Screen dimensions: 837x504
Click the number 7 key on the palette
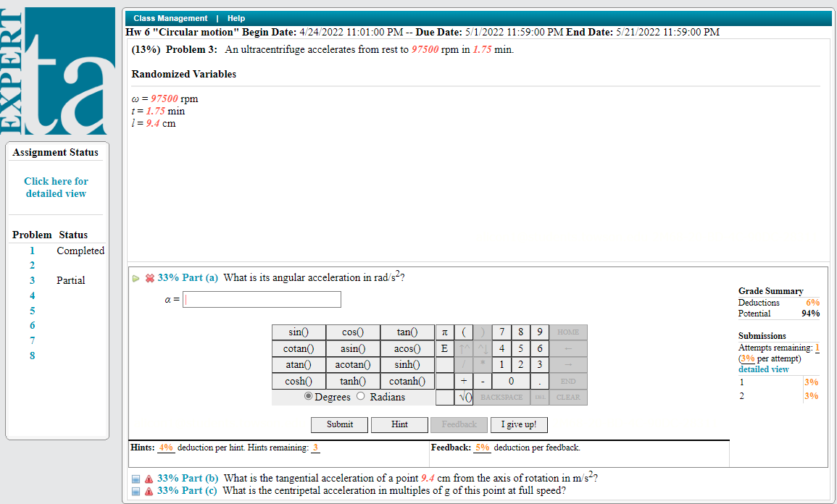click(501, 332)
